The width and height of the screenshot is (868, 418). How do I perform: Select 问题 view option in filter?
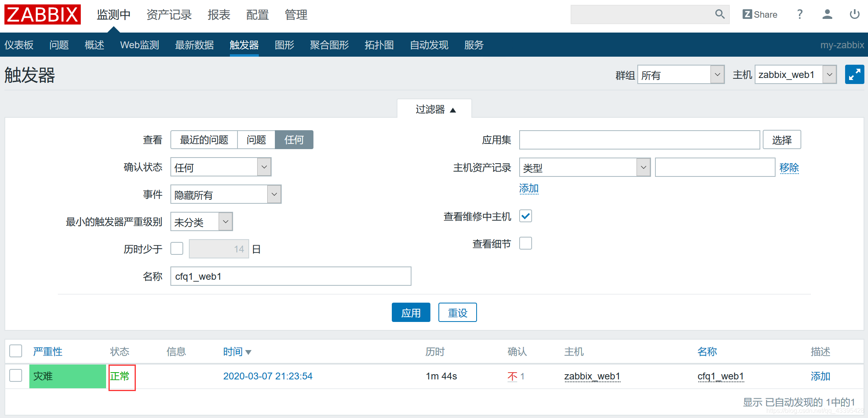pyautogui.click(x=256, y=140)
